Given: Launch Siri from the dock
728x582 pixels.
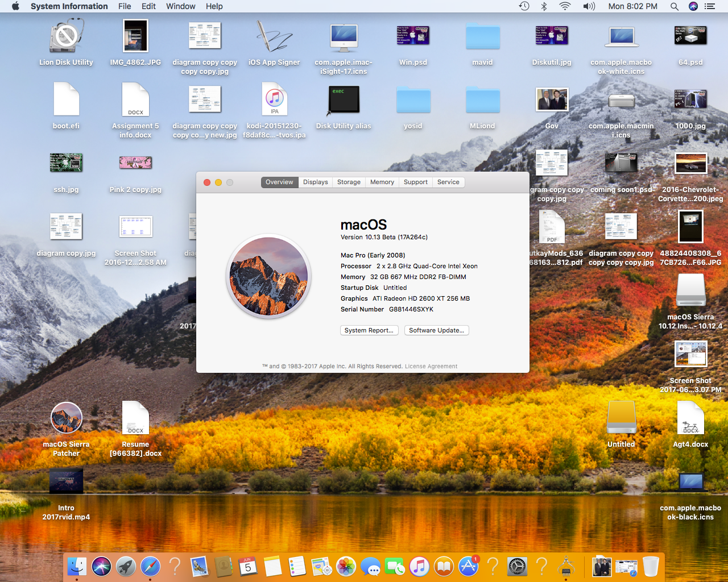Looking at the screenshot, I should (x=101, y=567).
